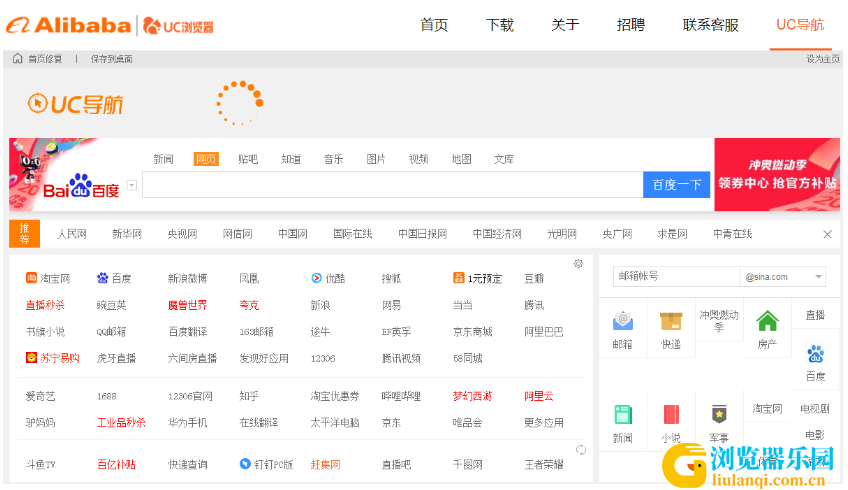This screenshot has width=848, height=490.
Task: Open the 知乎 link
Action: [x=249, y=396]
